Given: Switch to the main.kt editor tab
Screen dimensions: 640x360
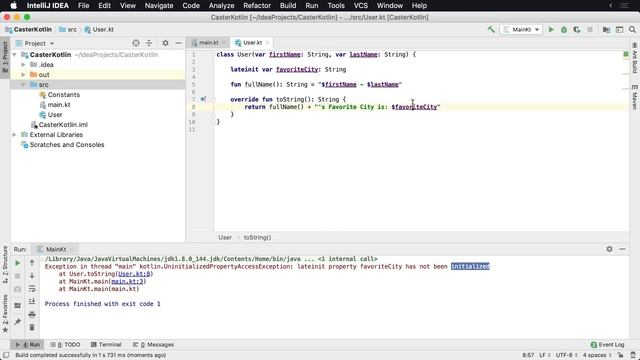Looking at the screenshot, I should [209, 42].
